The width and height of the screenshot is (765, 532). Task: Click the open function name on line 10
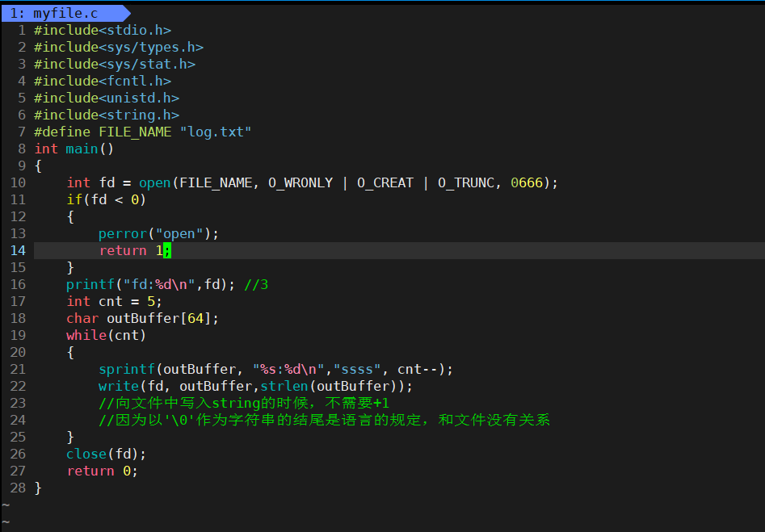pyautogui.click(x=154, y=182)
